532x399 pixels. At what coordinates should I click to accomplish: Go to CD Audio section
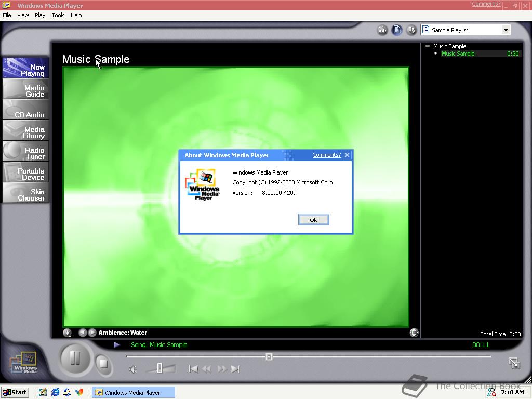pos(26,110)
